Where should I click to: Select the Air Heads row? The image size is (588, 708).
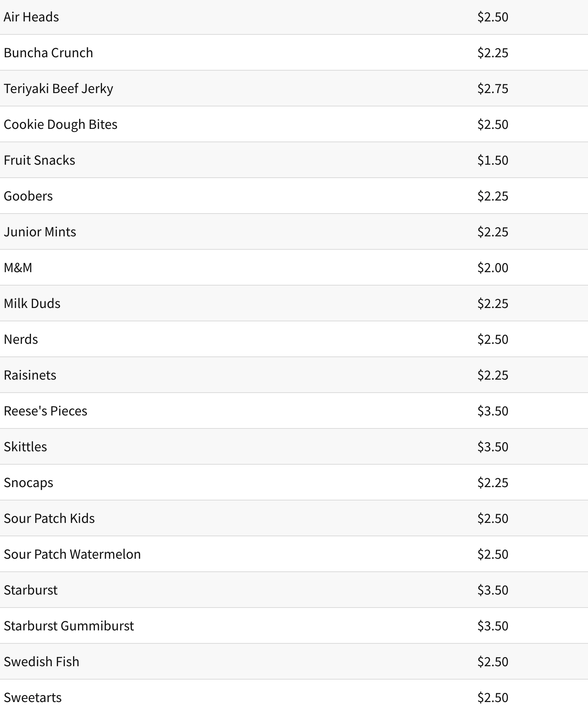coord(294,17)
